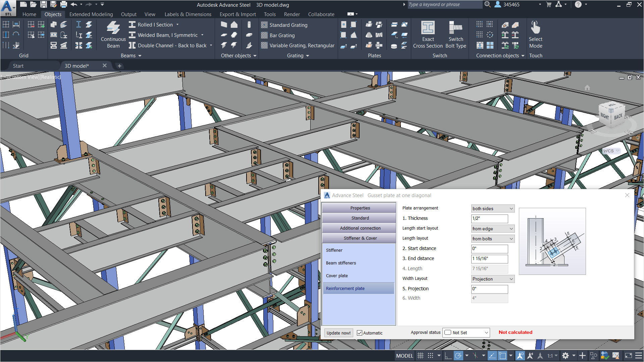Screen dimensions: 644x362
Task: Click user account 345465
Action: pos(507,4)
